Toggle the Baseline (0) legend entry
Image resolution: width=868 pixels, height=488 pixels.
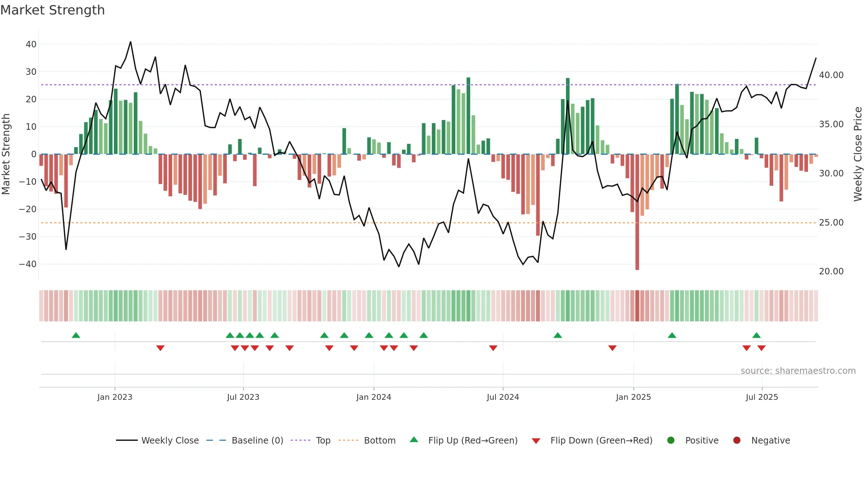tap(244, 440)
